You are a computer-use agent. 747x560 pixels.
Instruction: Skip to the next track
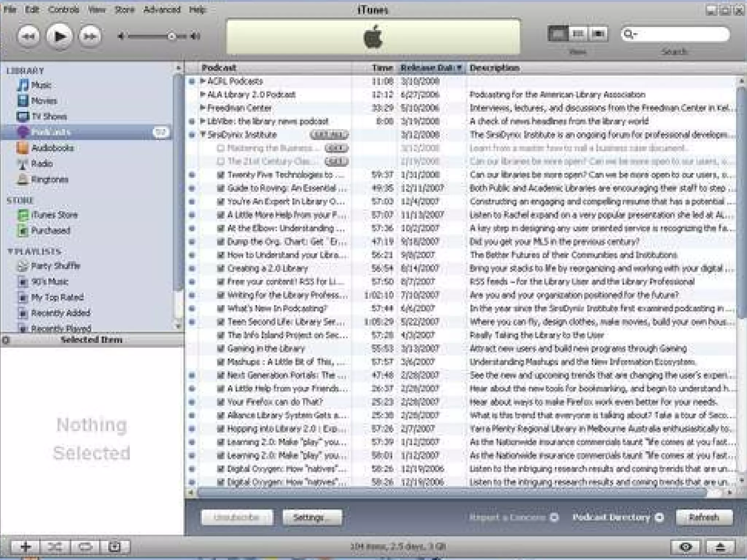(x=90, y=36)
